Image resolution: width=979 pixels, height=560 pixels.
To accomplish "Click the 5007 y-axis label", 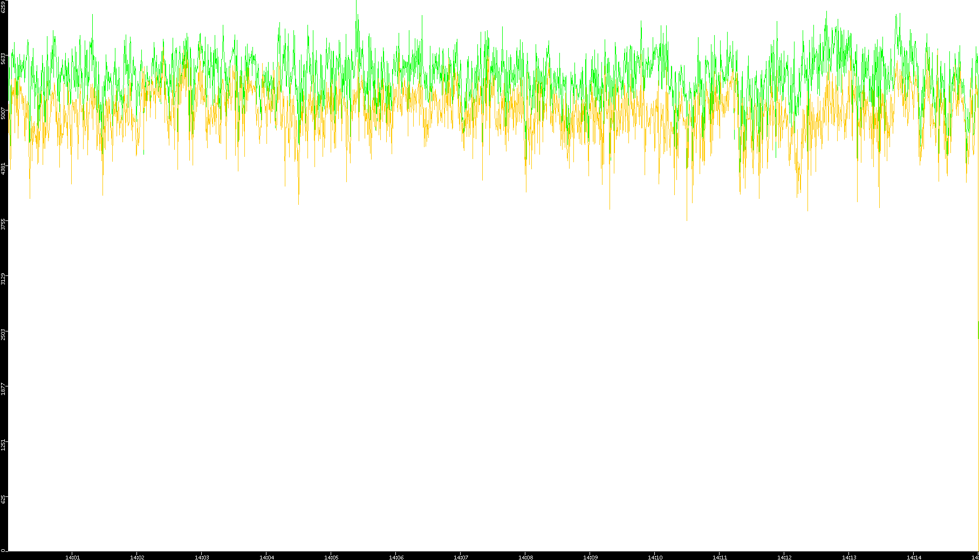I will [x=3, y=113].
